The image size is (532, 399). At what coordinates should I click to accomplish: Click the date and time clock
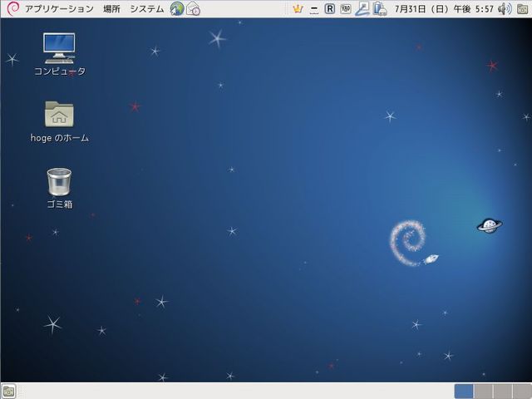coord(444,9)
